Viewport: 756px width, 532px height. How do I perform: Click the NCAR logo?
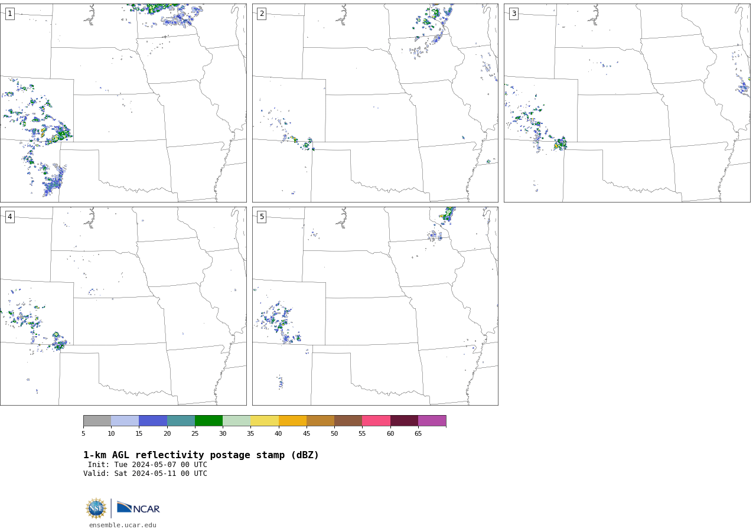[x=138, y=508]
